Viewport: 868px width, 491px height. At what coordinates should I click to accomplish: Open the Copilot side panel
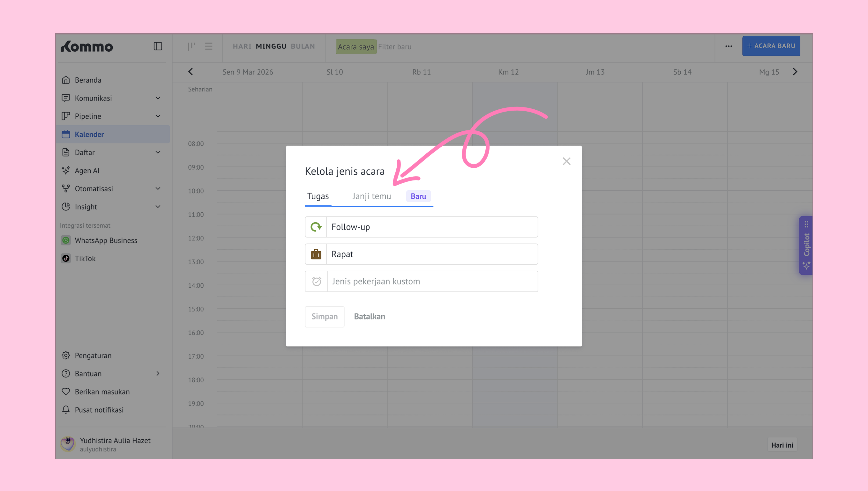coord(806,245)
